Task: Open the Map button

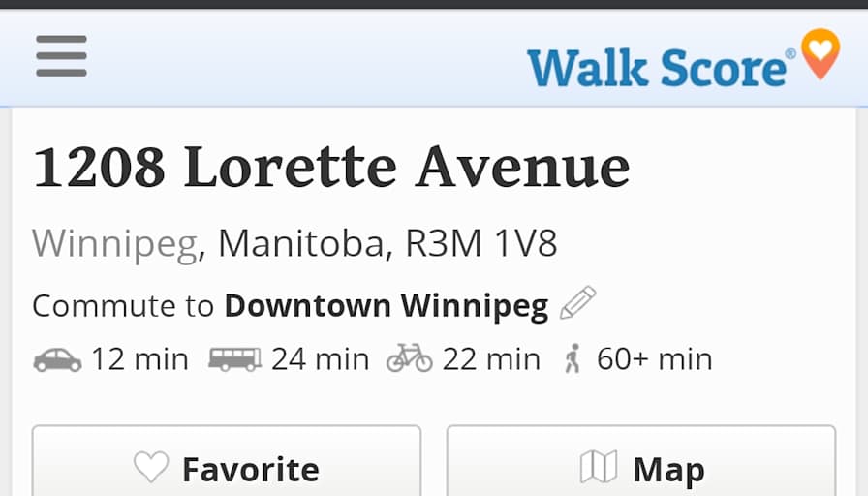Action: tap(640, 469)
